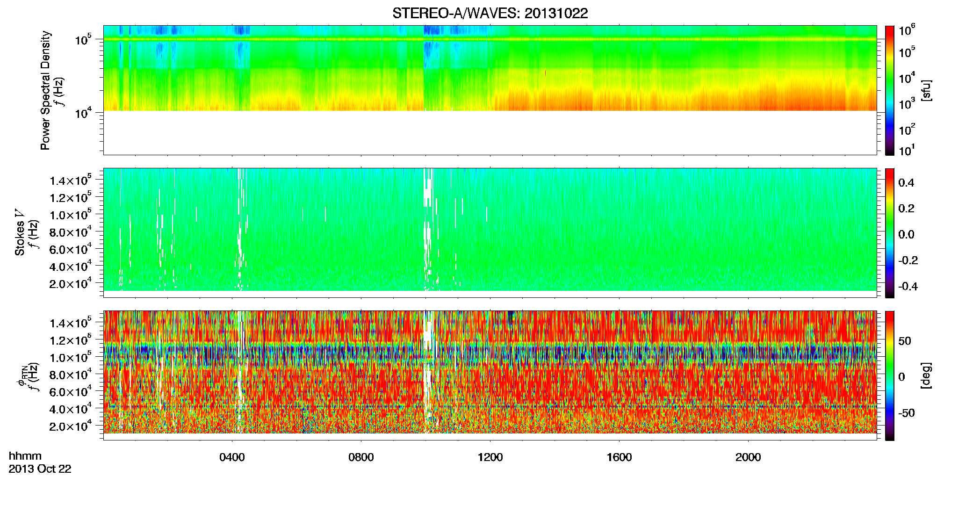
Task: Click the "0.0" Stokes color bar value
Action: [x=906, y=235]
